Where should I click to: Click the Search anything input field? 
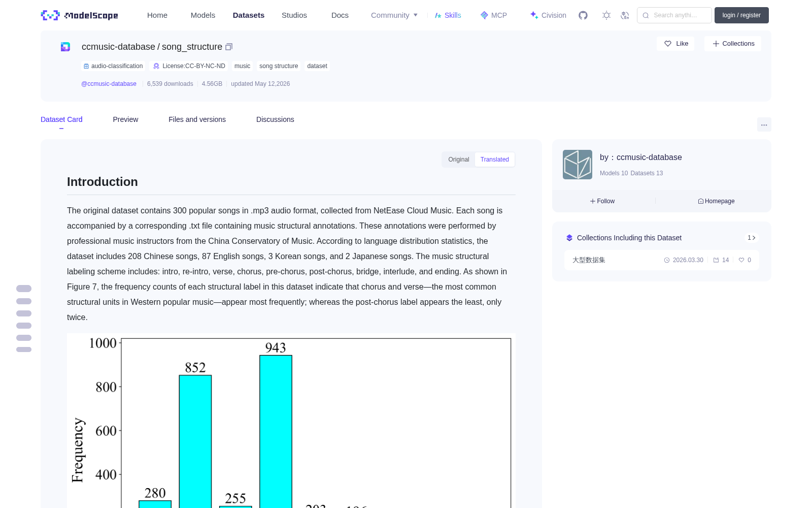pos(674,15)
